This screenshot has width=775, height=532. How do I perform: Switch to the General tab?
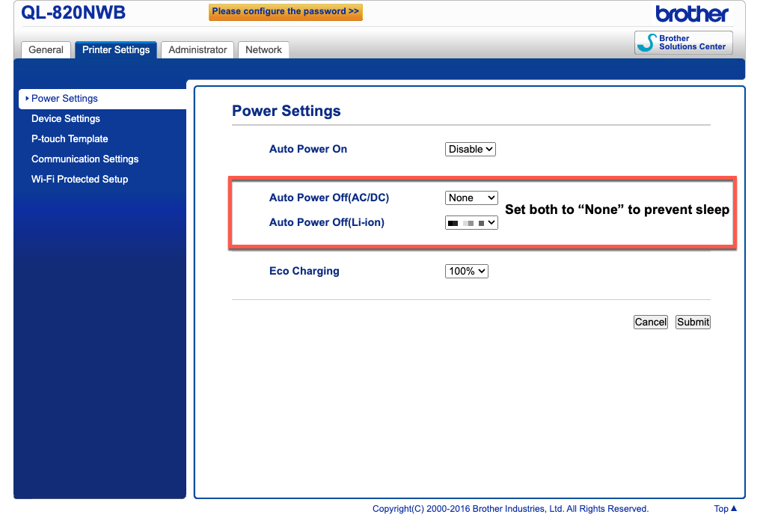(x=46, y=50)
